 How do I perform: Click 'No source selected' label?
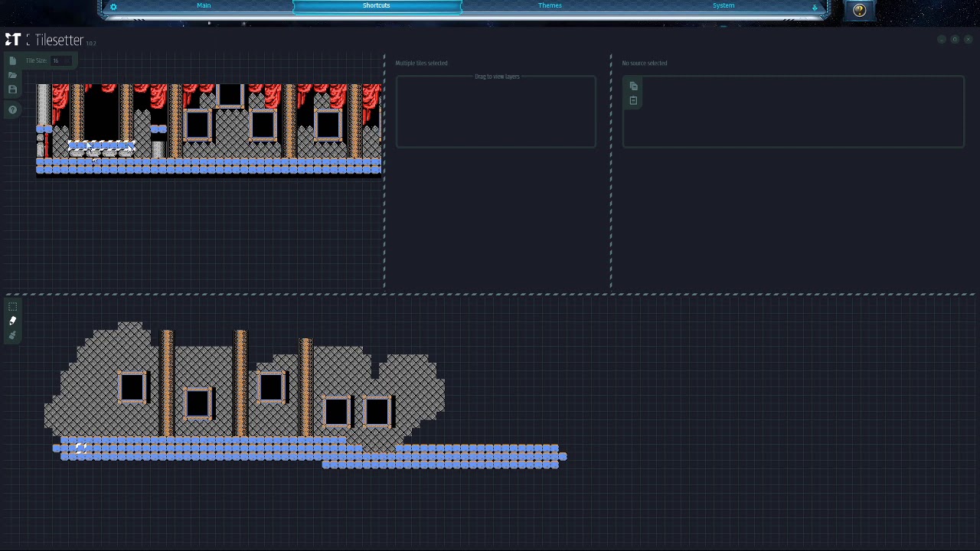click(645, 64)
